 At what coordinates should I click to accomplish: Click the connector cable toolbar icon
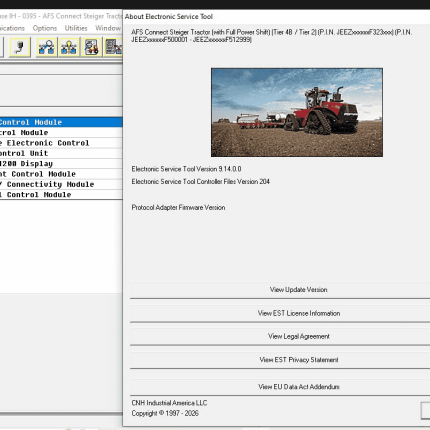20,47
